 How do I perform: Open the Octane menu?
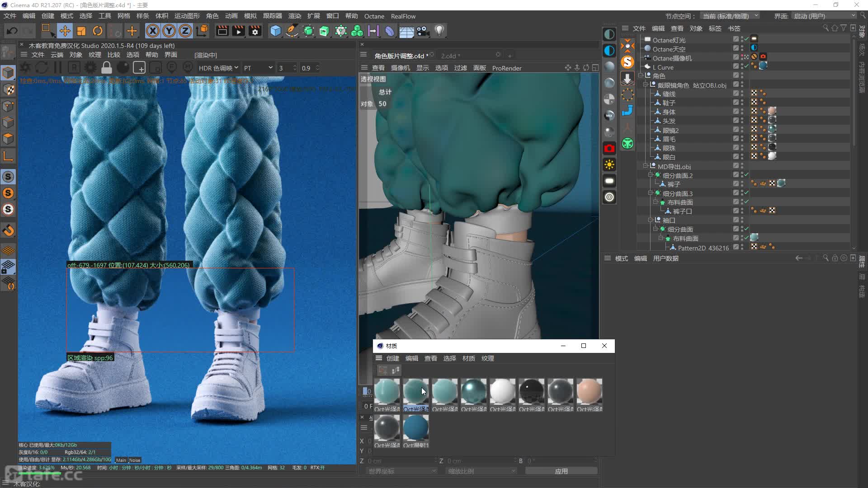pos(374,16)
